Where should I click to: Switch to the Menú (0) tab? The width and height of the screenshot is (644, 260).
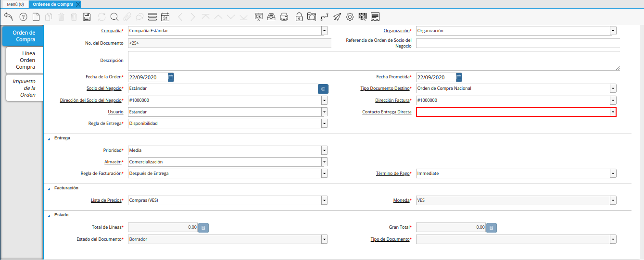point(15,4)
